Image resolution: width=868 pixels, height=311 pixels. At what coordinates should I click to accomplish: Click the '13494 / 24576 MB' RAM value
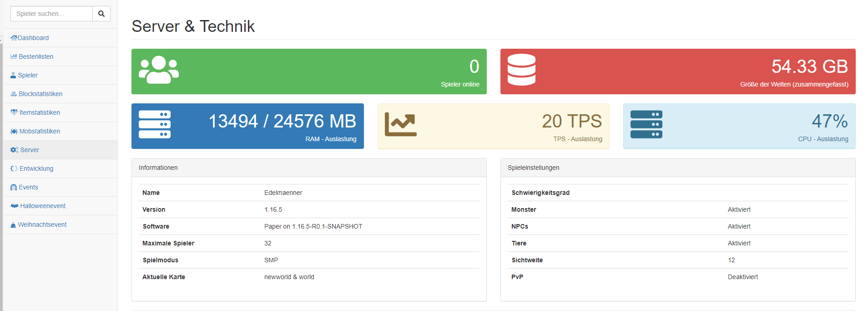[283, 121]
